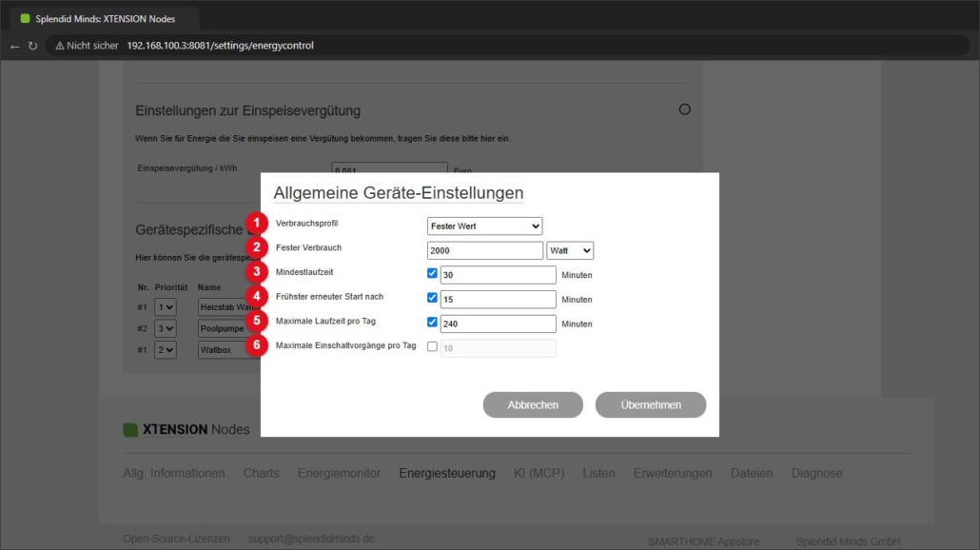Click the 'Verbrauchsprofil' label
The width and height of the screenshot is (980, 550).
tap(306, 223)
